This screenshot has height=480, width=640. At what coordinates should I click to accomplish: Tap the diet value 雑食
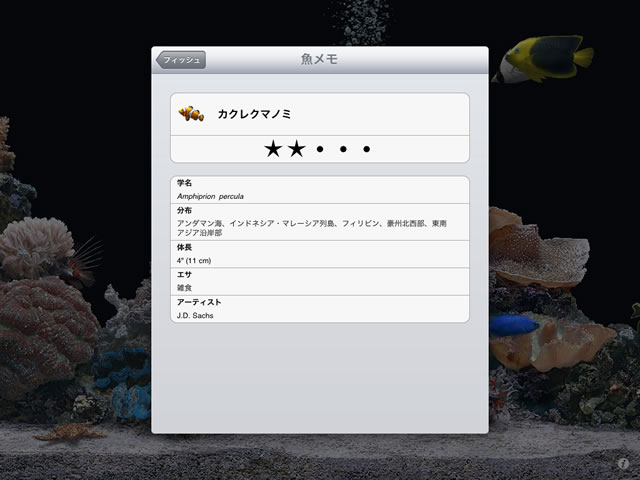[184, 288]
